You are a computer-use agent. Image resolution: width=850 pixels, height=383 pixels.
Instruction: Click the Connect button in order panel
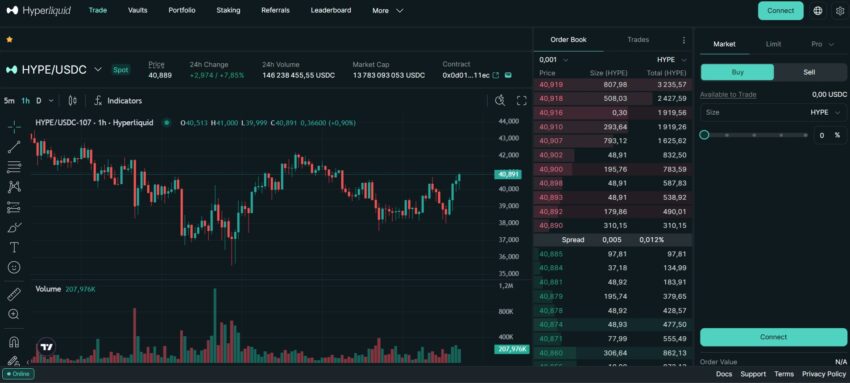[773, 337]
